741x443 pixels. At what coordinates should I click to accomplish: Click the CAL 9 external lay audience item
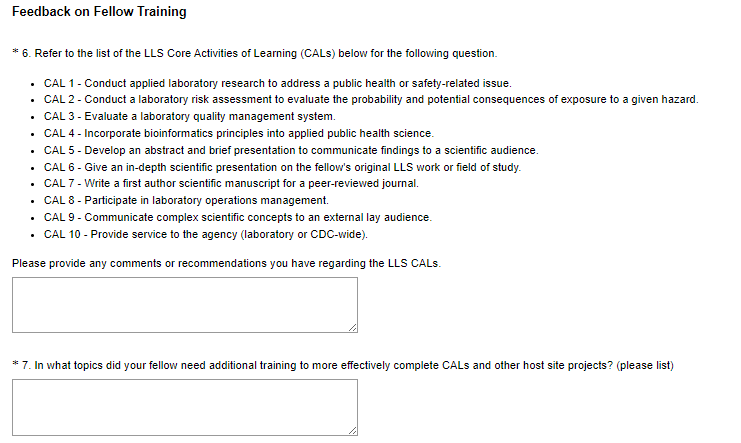(x=238, y=217)
